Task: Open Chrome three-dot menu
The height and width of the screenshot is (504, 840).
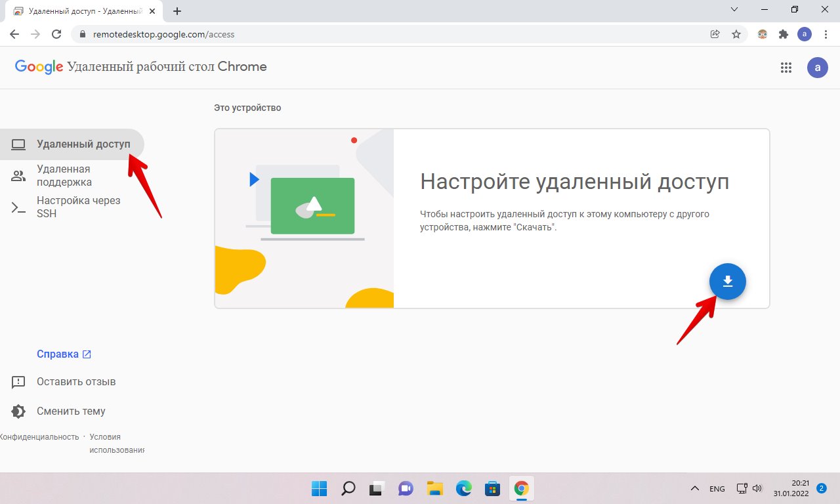Action: click(825, 34)
